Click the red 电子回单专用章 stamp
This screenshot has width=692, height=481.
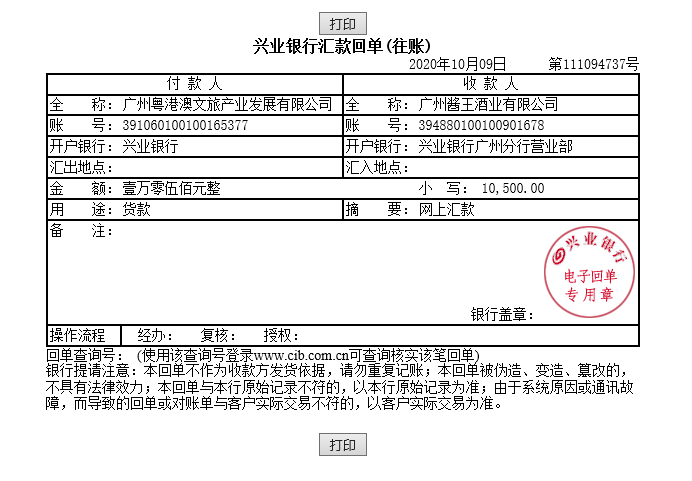point(590,275)
